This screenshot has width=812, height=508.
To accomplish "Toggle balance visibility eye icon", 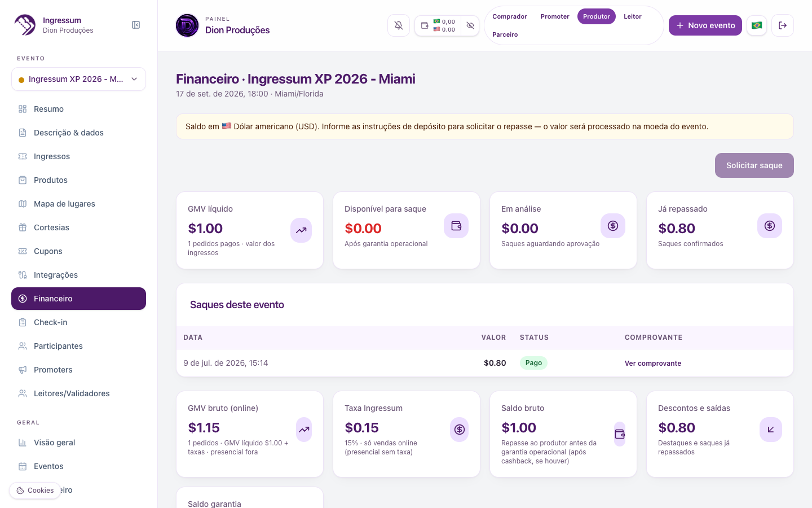I will point(470,25).
